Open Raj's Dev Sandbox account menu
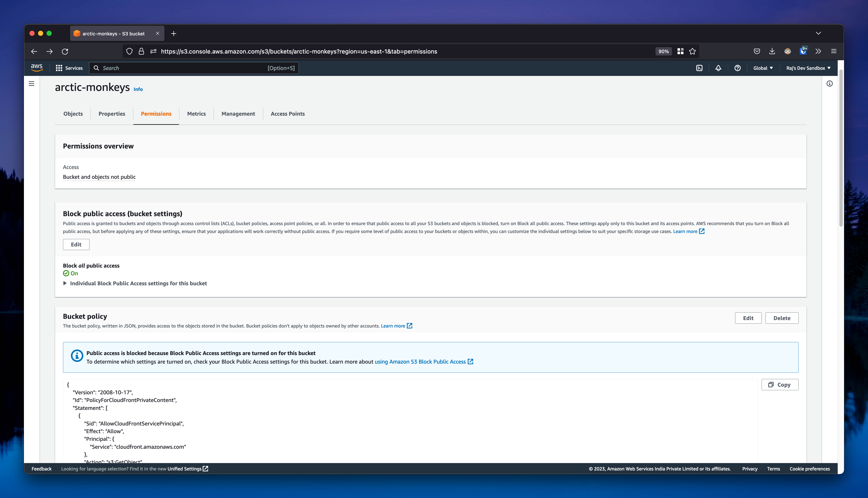The width and height of the screenshot is (868, 498). tap(808, 68)
